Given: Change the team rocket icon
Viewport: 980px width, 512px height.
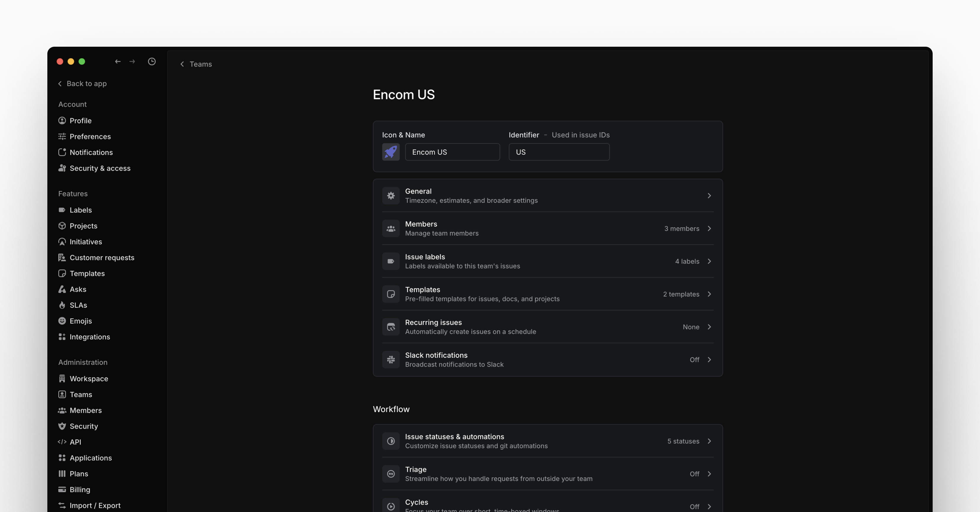Looking at the screenshot, I should click(x=391, y=152).
